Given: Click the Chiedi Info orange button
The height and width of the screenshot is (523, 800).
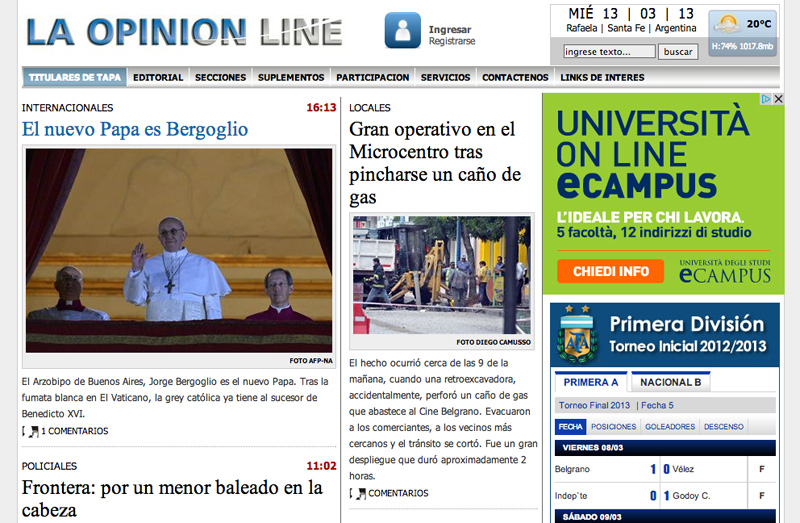Looking at the screenshot, I should (611, 271).
